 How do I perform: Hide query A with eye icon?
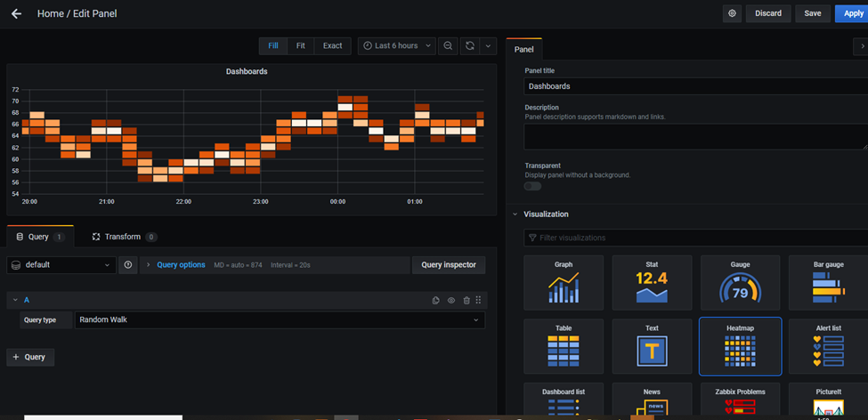point(451,301)
